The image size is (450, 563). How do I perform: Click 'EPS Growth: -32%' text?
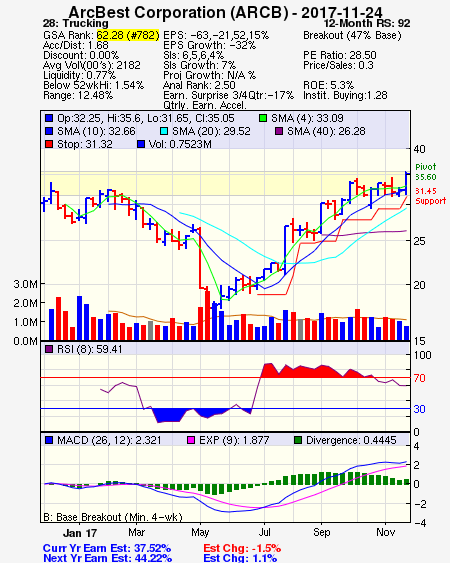point(209,45)
